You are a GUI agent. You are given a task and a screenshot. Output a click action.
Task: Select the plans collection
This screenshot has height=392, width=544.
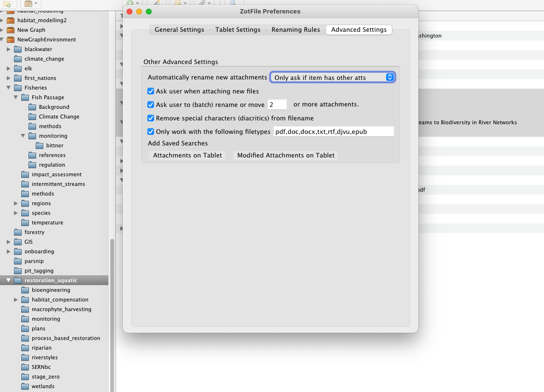39,329
